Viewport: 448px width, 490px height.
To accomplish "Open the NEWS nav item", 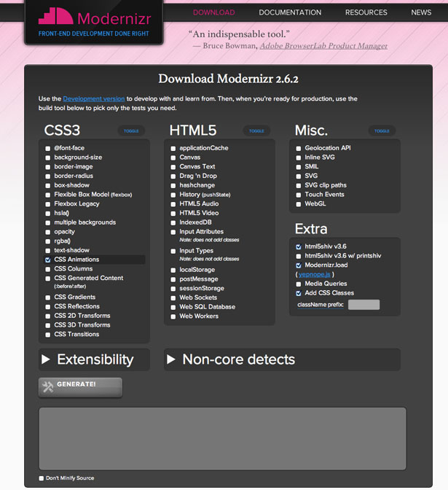I will [x=421, y=12].
